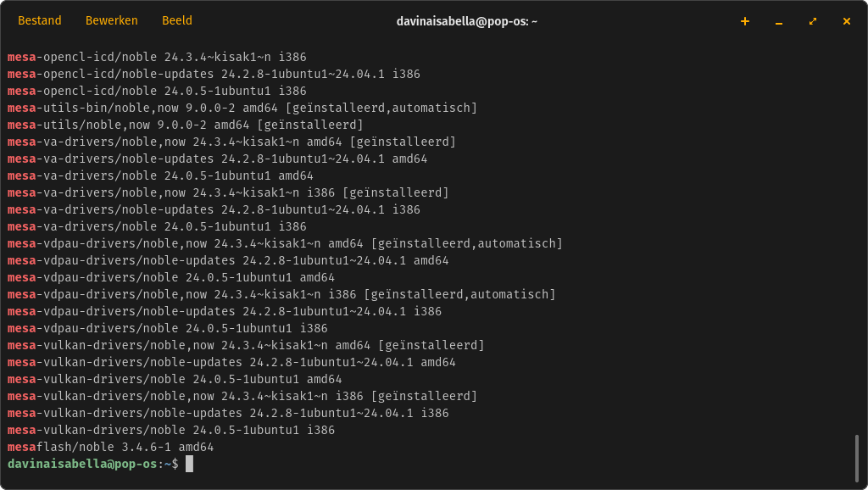The width and height of the screenshot is (868, 490).
Task: Open the Beeld menu
Action: click(176, 20)
